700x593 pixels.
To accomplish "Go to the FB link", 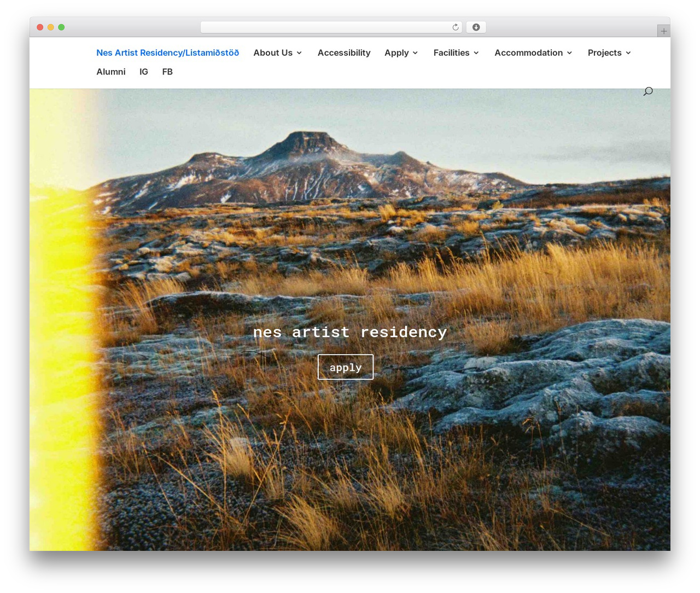I will (x=167, y=72).
